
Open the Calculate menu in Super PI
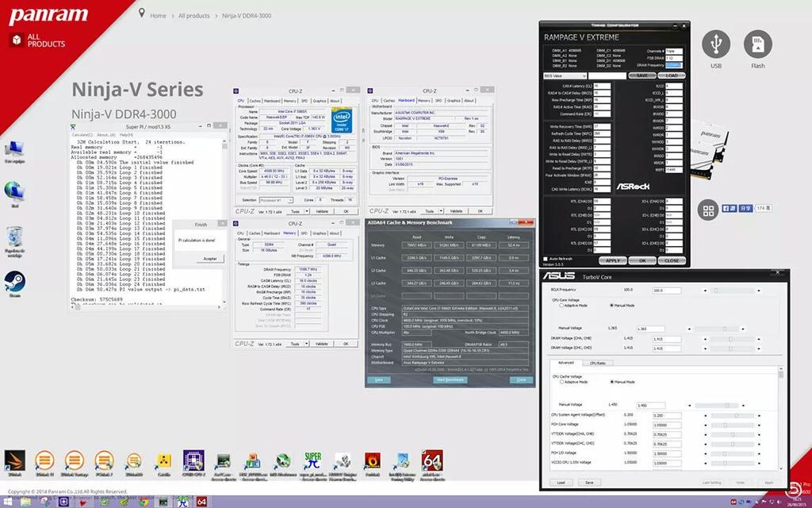click(82, 135)
